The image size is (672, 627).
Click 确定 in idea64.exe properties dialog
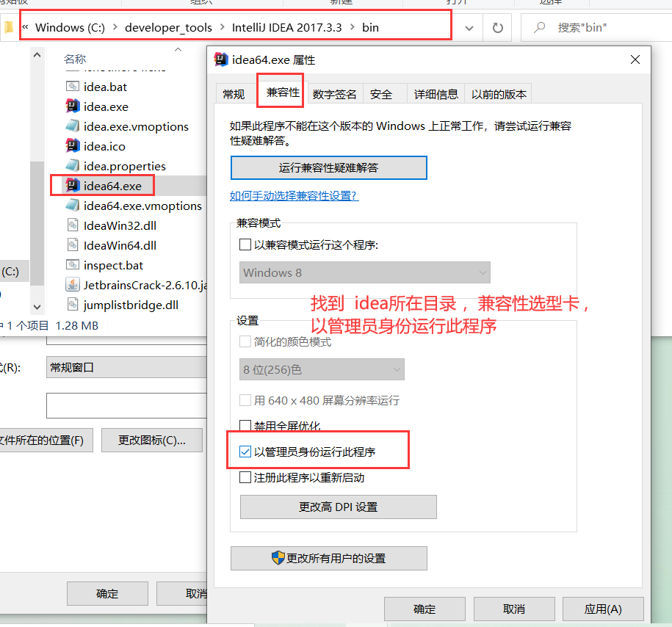pos(424,609)
